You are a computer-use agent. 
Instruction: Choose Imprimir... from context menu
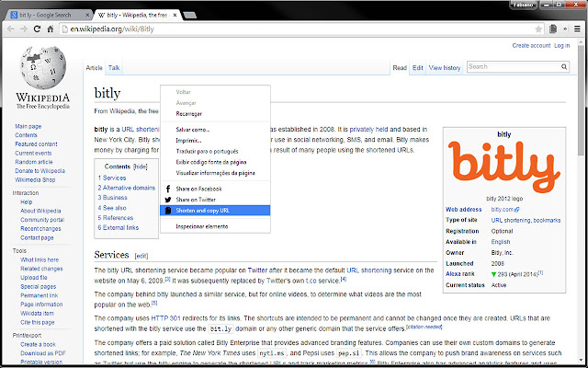(x=215, y=141)
